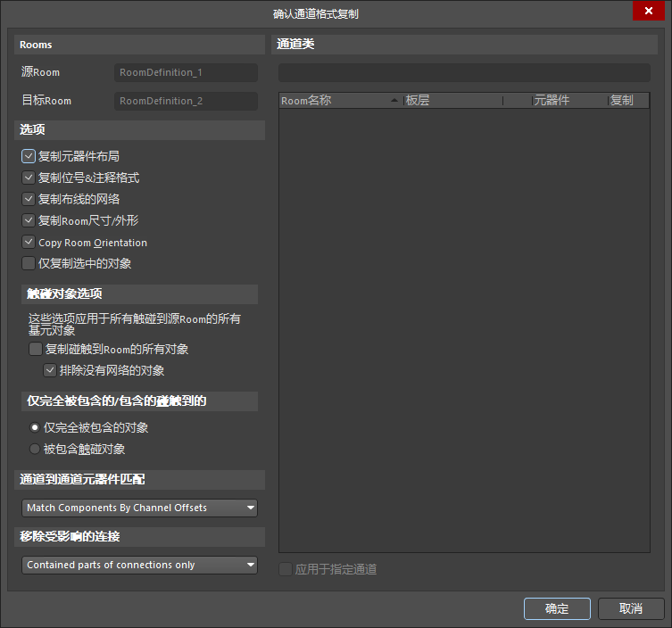Open Match Components By Channel Offsets dropdown
Image resolution: width=672 pixels, height=628 pixels.
[139, 508]
